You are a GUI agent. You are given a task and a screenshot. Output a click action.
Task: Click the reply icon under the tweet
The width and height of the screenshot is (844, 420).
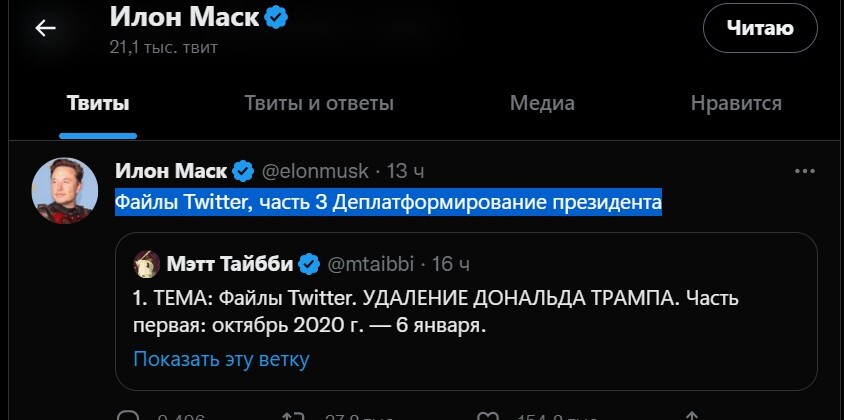128,415
